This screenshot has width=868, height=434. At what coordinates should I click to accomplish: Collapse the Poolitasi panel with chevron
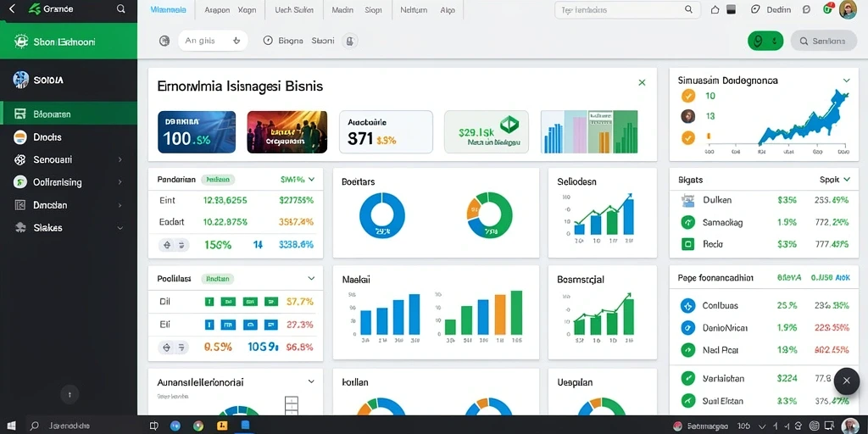tap(311, 278)
